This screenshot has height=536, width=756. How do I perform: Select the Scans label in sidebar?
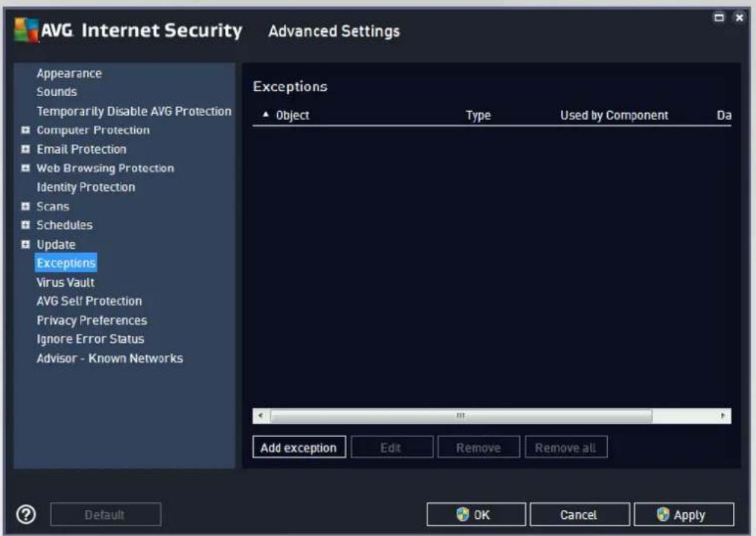click(x=53, y=206)
